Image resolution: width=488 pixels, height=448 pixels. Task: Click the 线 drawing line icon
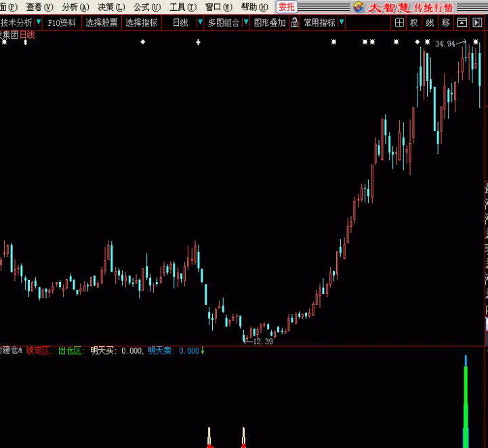[x=430, y=23]
